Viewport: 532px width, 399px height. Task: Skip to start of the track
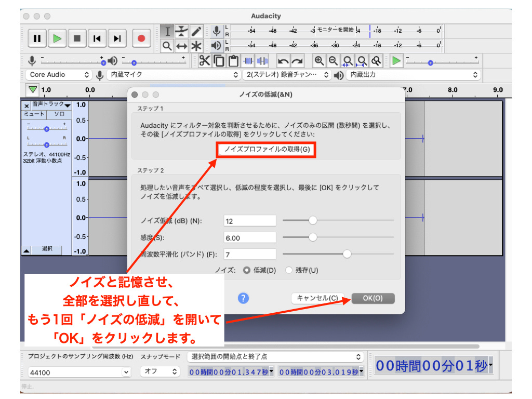point(97,38)
